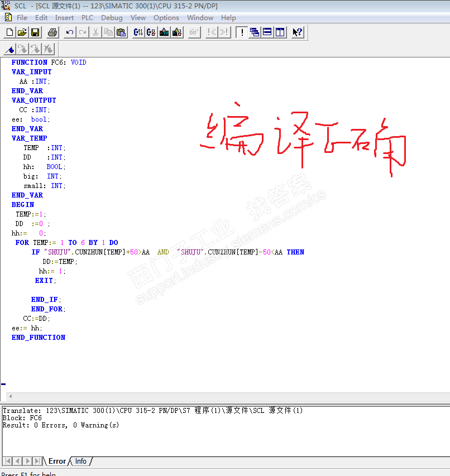Image resolution: width=450 pixels, height=476 pixels.
Task: Click the END_FUNCTION line
Action: click(39, 338)
